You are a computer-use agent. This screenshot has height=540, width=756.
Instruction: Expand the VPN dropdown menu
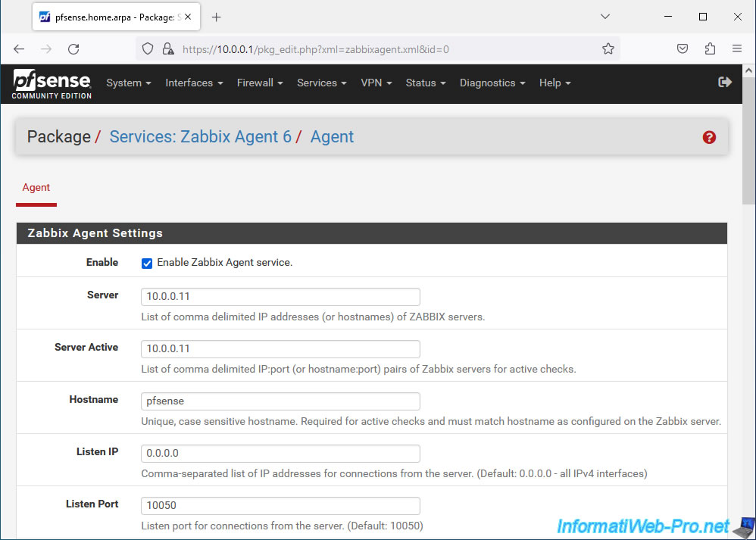376,83
